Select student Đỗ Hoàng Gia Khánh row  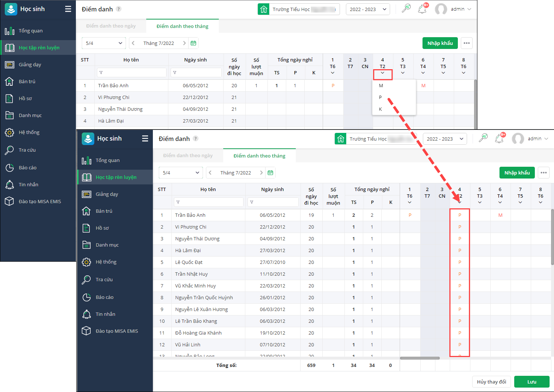point(353,333)
